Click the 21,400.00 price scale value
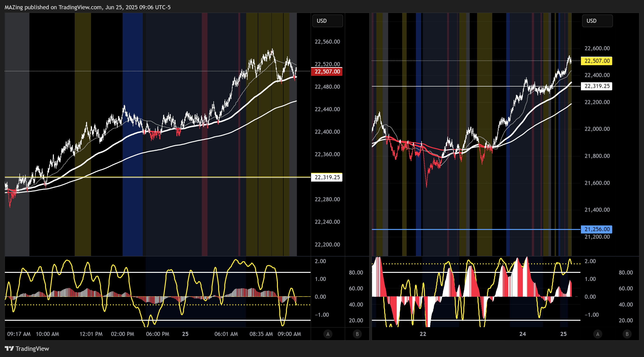 click(x=597, y=210)
